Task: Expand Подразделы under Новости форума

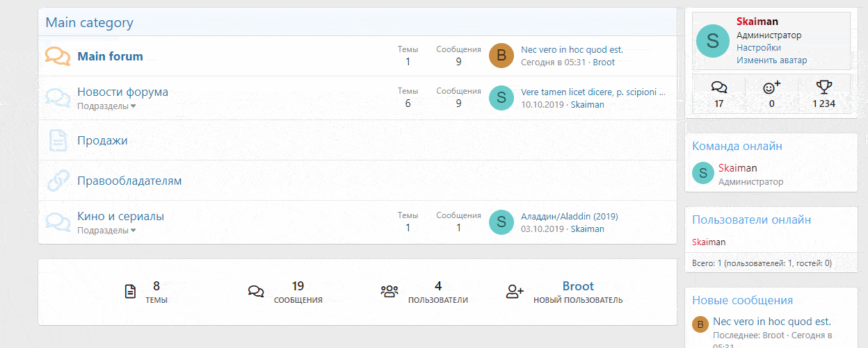Action: click(106, 106)
